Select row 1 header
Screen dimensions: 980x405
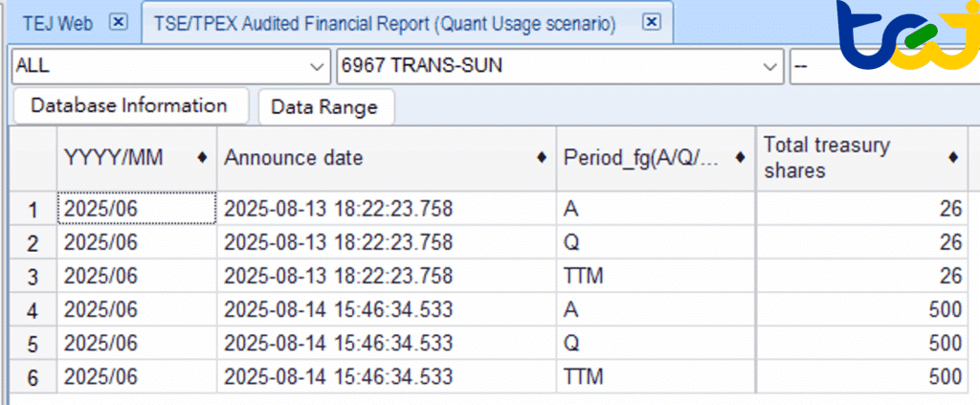click(33, 210)
